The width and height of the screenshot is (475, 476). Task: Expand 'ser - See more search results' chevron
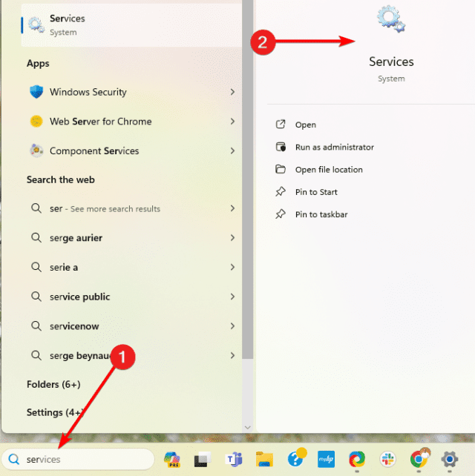tap(232, 208)
